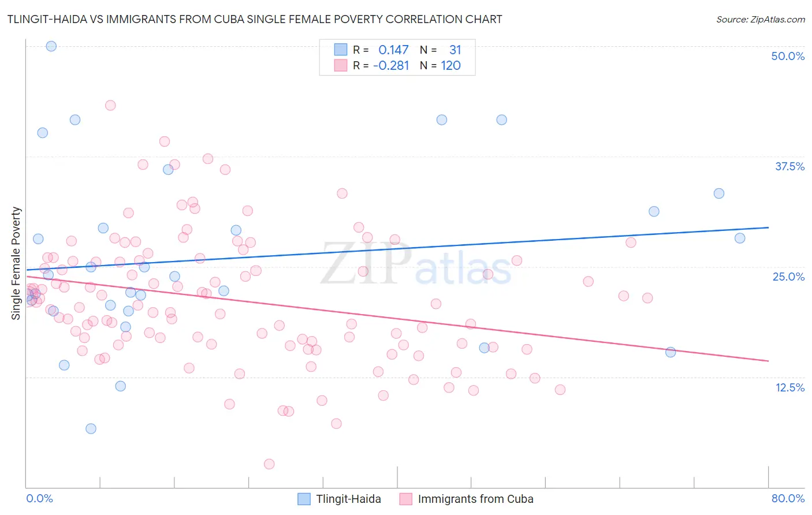Click the pink swatch in correlation stats box
The image size is (812, 515).
click(341, 65)
